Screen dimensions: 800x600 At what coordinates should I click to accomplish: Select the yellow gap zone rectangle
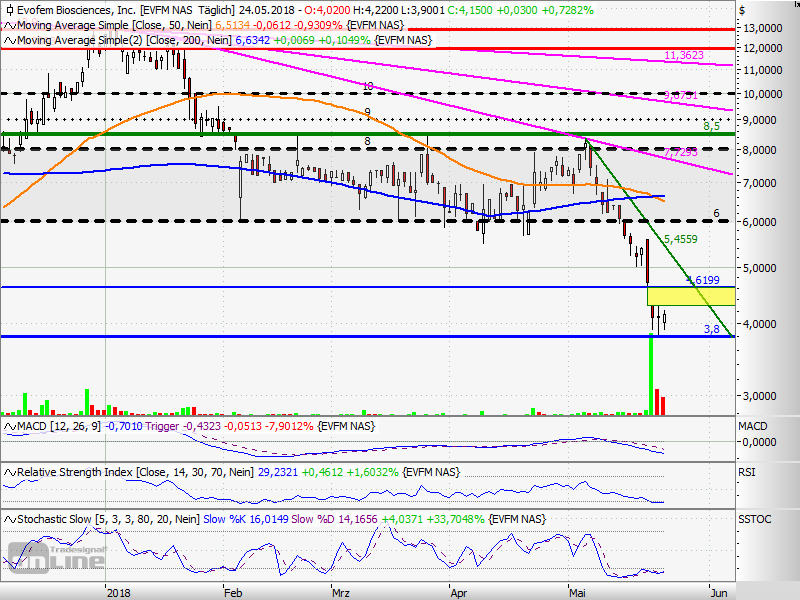691,296
